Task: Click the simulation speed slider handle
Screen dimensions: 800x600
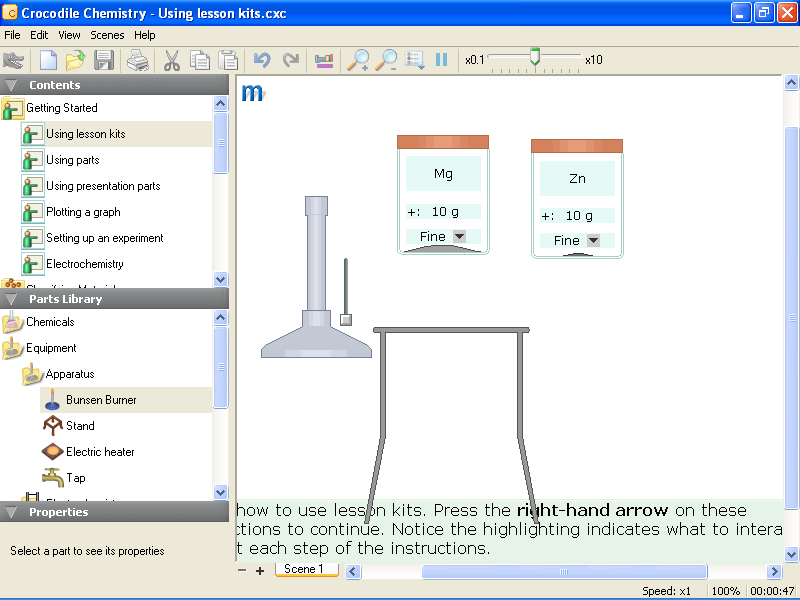Action: (x=535, y=58)
